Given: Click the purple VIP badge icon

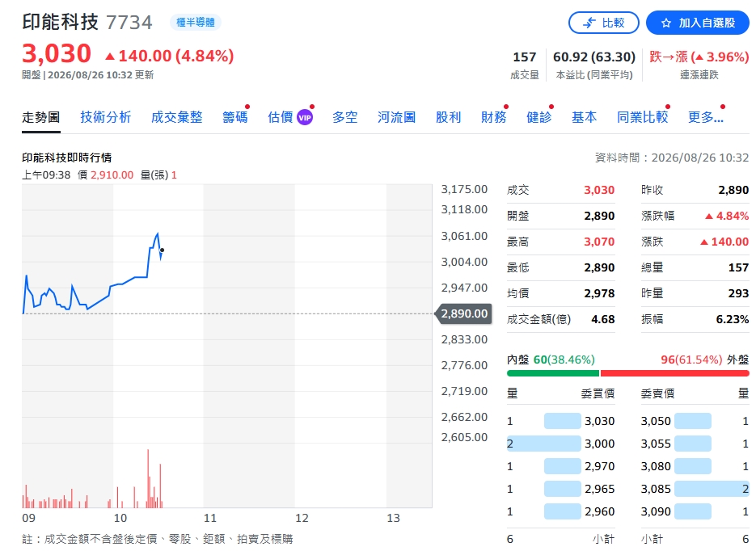Looking at the screenshot, I should [x=305, y=117].
